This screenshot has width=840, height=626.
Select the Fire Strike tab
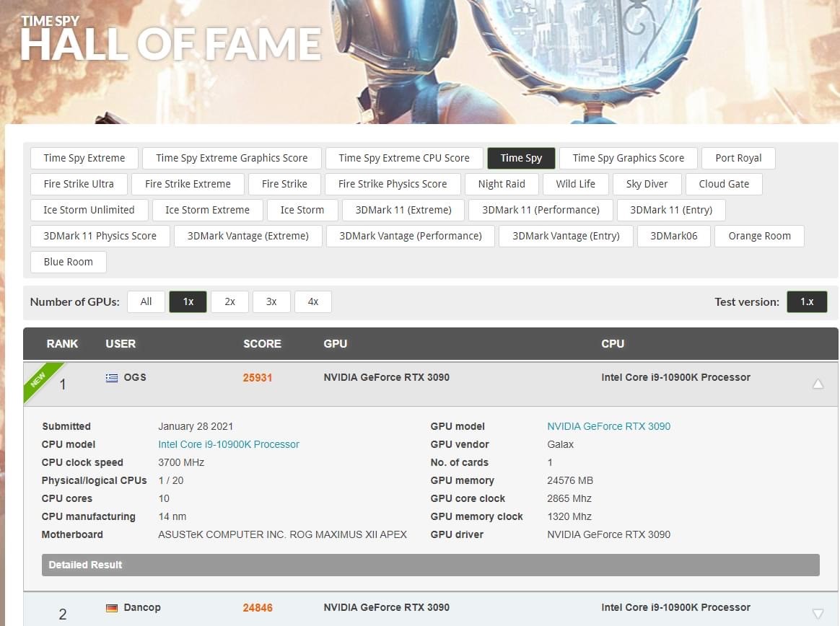point(284,184)
